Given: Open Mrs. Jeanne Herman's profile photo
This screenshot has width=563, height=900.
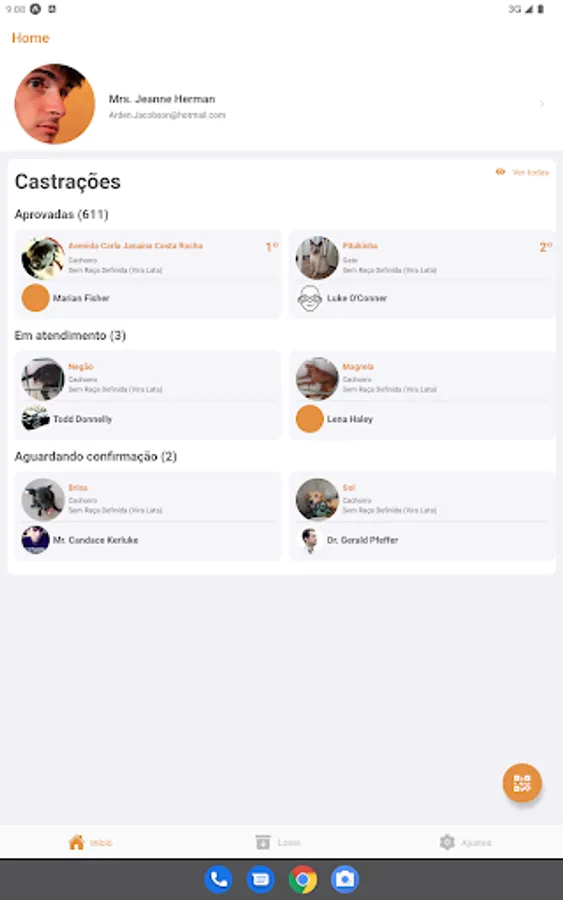Looking at the screenshot, I should click(x=55, y=104).
